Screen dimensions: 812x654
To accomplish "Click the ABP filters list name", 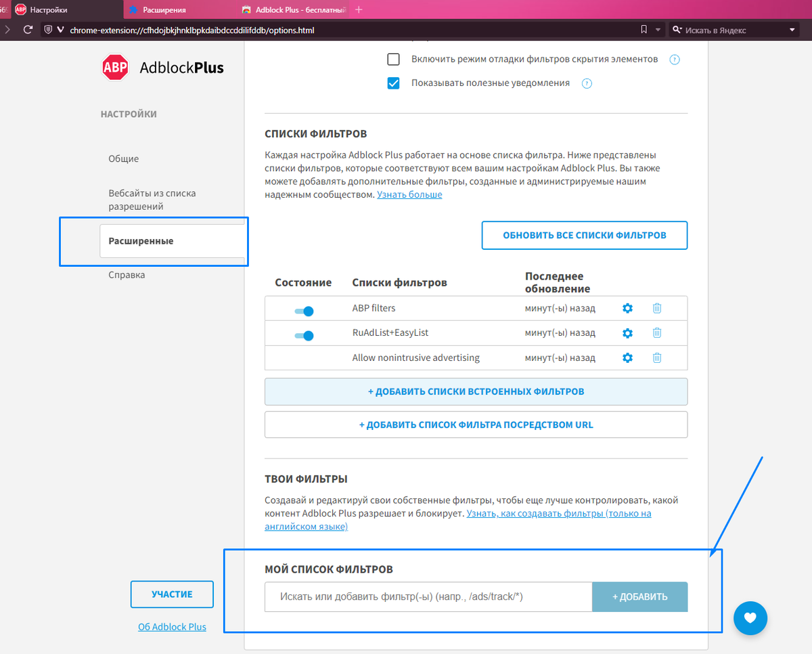I will [374, 308].
